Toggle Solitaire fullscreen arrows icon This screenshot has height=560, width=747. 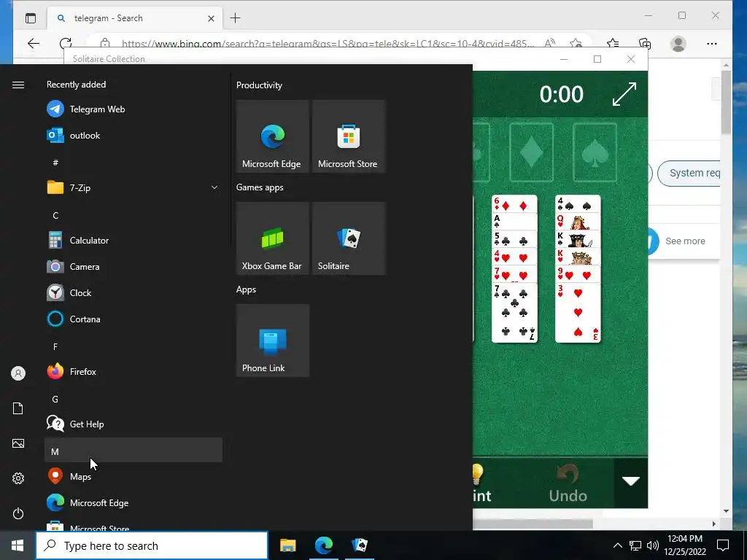click(x=624, y=94)
